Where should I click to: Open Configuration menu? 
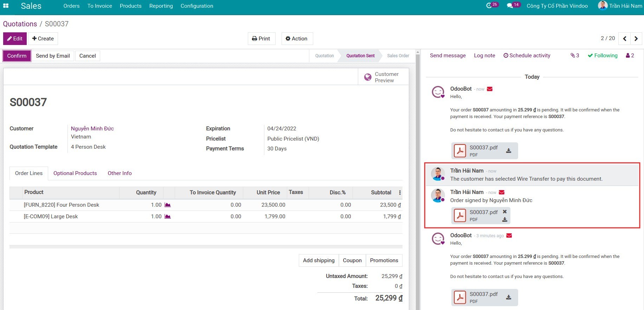pos(197,6)
